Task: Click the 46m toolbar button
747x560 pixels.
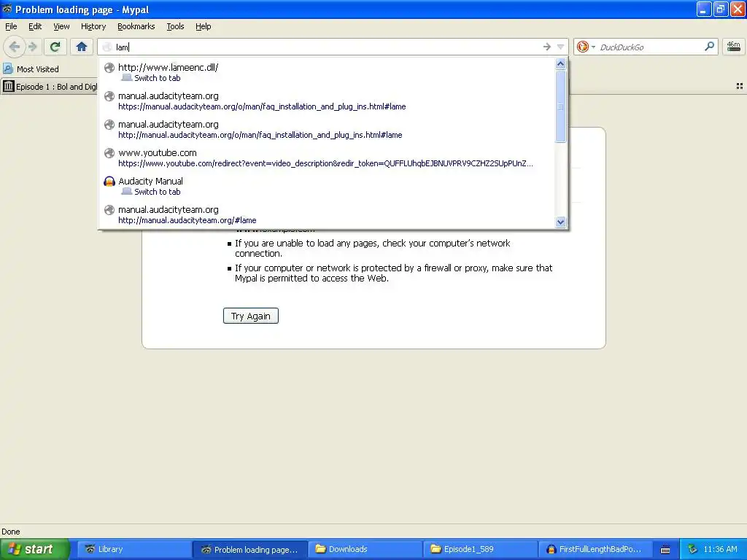Action: click(x=734, y=47)
